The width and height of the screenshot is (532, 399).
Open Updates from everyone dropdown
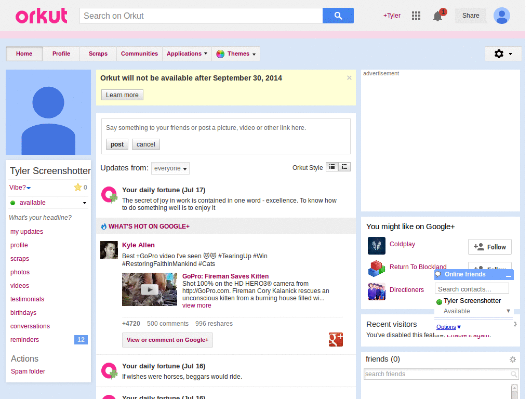(170, 168)
